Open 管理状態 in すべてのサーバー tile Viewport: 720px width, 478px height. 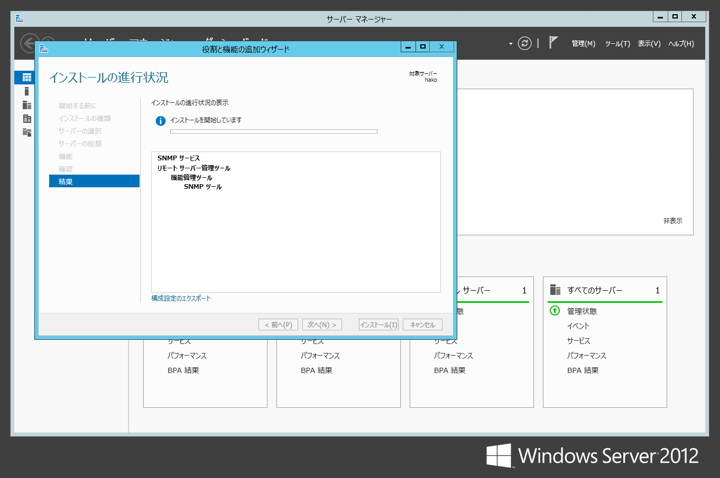pyautogui.click(x=582, y=311)
